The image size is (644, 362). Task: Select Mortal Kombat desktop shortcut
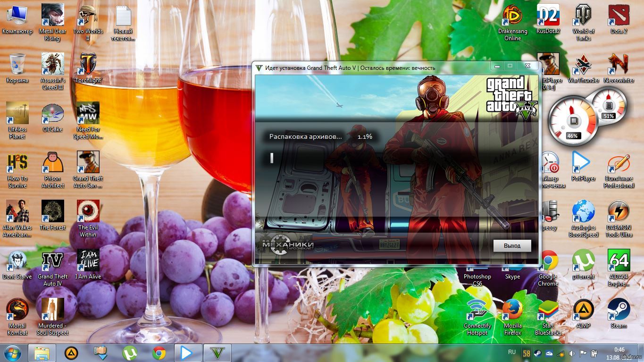17,317
